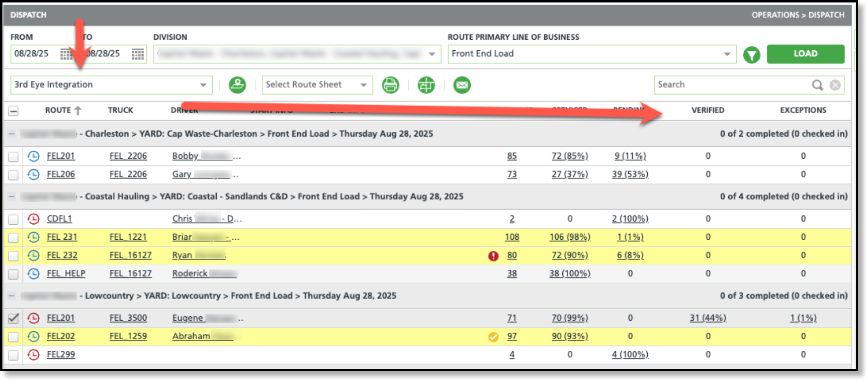The width and height of the screenshot is (868, 381).
Task: Tick the FEL 231 row checkbox
Action: (x=14, y=238)
